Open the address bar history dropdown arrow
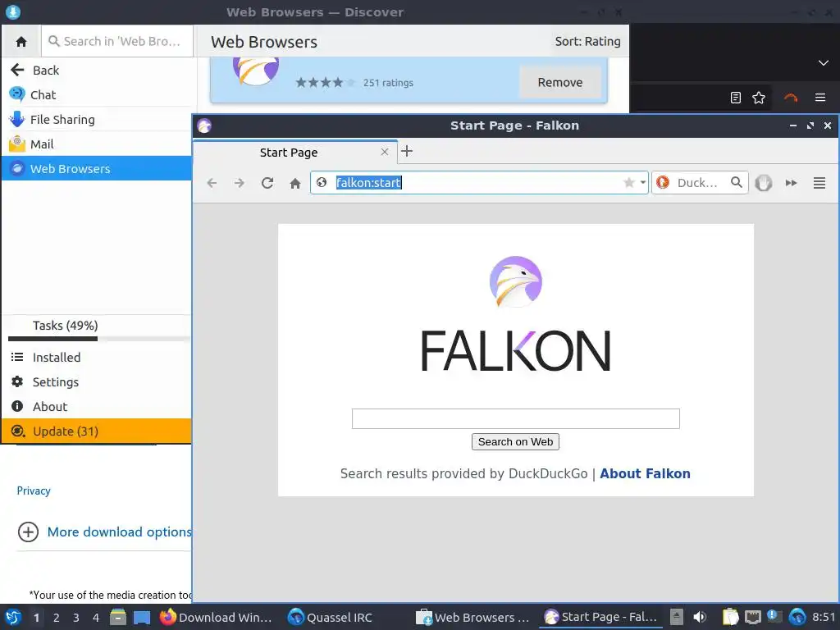Viewport: 840px width, 630px height. click(x=643, y=183)
